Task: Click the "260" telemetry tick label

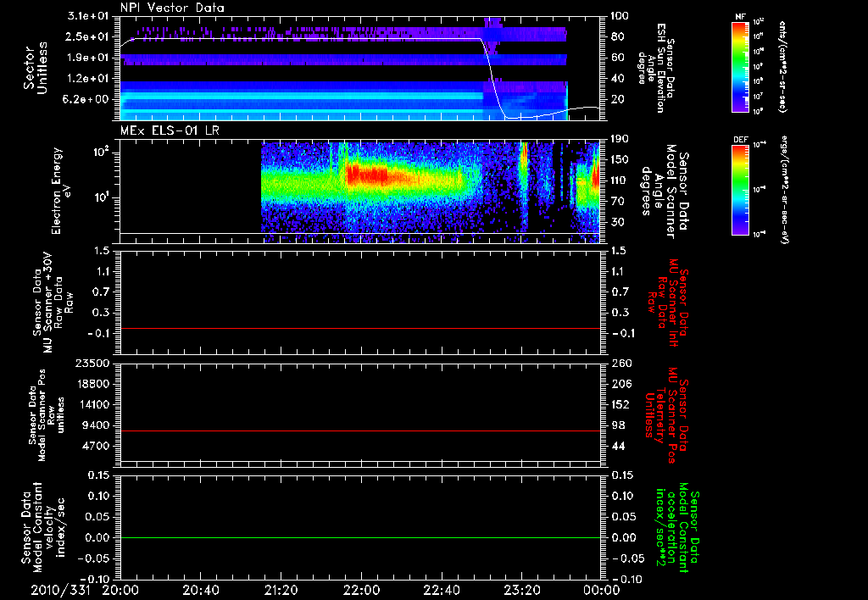Action: (x=620, y=364)
